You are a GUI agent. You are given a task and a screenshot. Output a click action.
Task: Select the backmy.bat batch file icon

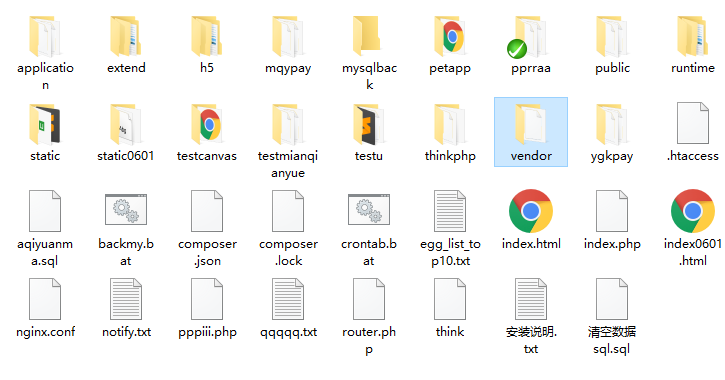126,209
